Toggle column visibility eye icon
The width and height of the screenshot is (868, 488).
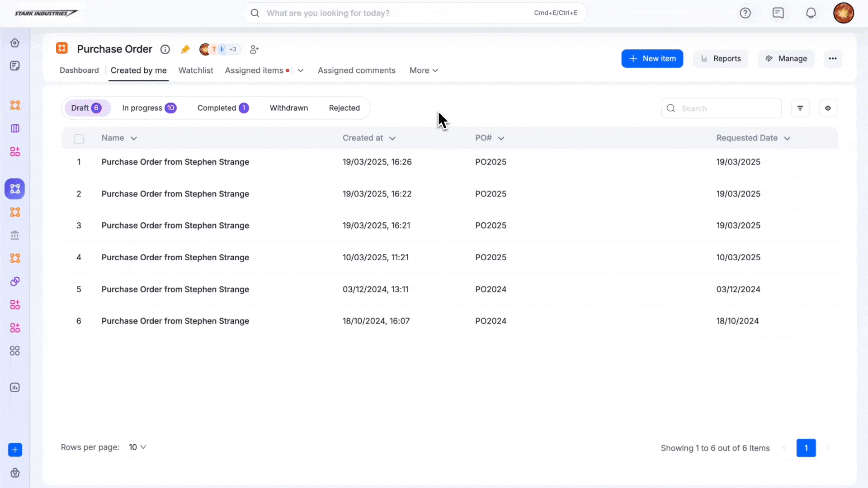pos(828,108)
